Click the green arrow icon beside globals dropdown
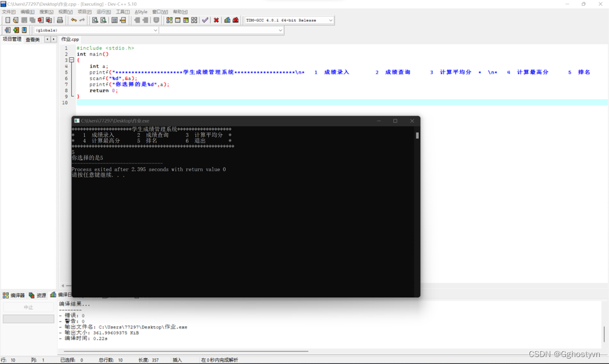Viewport: 609px width, 364px height. 16,30
